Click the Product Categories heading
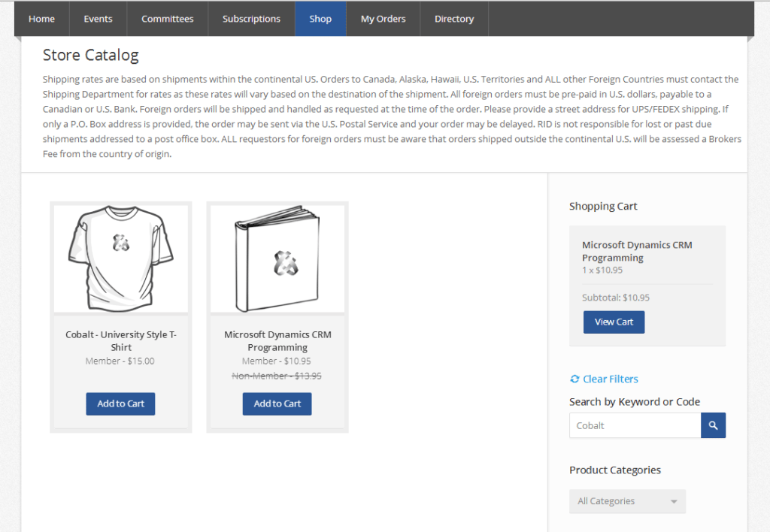This screenshot has width=770, height=532. (x=615, y=470)
